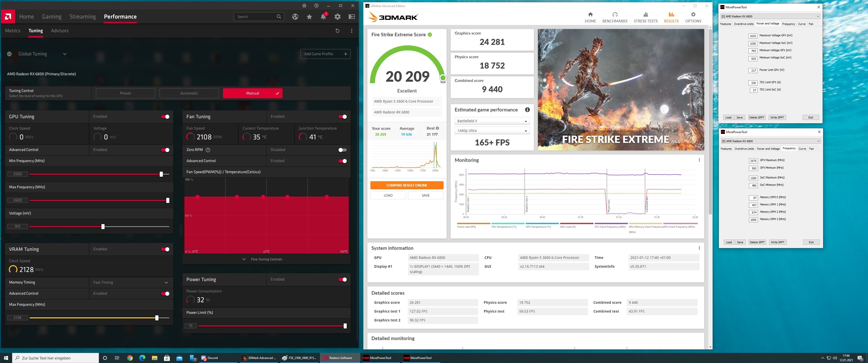Open the Gaming tab in Radeon Software
The height and width of the screenshot is (363, 868).
51,16
